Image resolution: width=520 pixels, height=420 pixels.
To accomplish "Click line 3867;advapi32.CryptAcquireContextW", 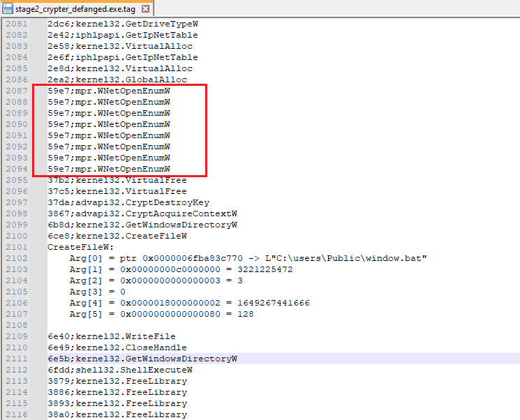I will click(142, 213).
